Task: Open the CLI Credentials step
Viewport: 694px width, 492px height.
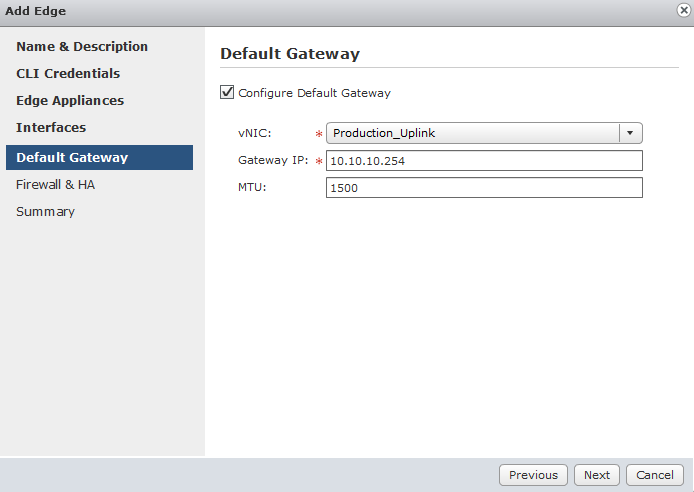Action: click(x=68, y=74)
